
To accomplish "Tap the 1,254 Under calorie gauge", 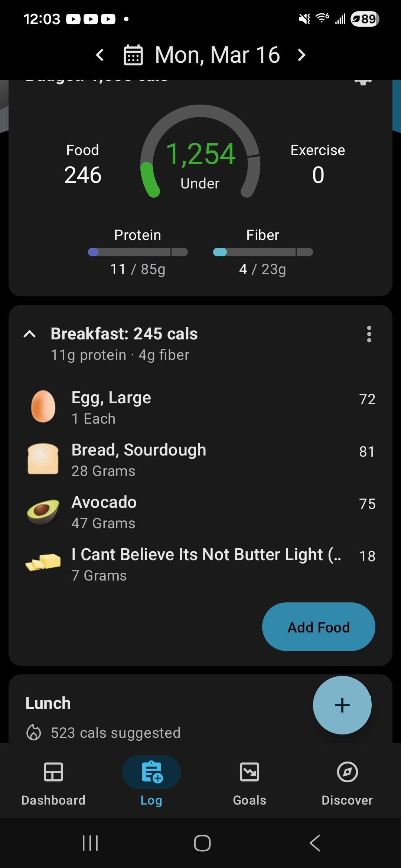I will coord(200,160).
